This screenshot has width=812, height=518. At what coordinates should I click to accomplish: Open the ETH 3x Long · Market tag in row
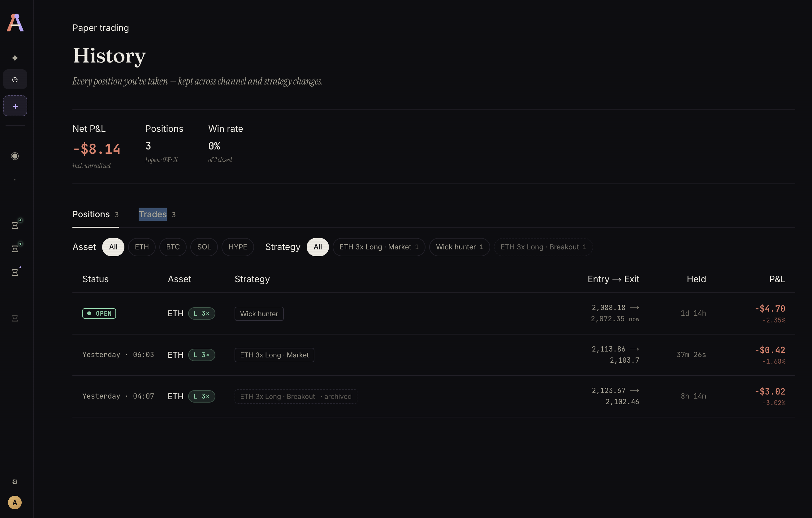coord(274,355)
